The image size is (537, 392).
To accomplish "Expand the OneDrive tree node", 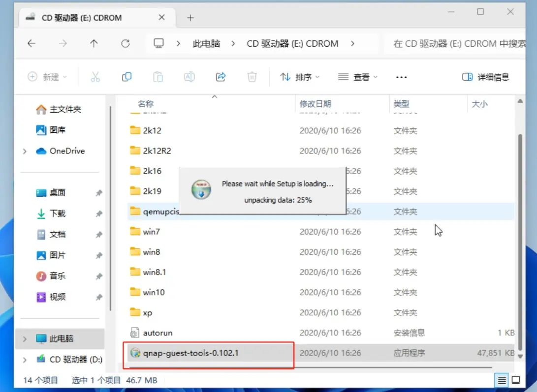I will point(25,151).
